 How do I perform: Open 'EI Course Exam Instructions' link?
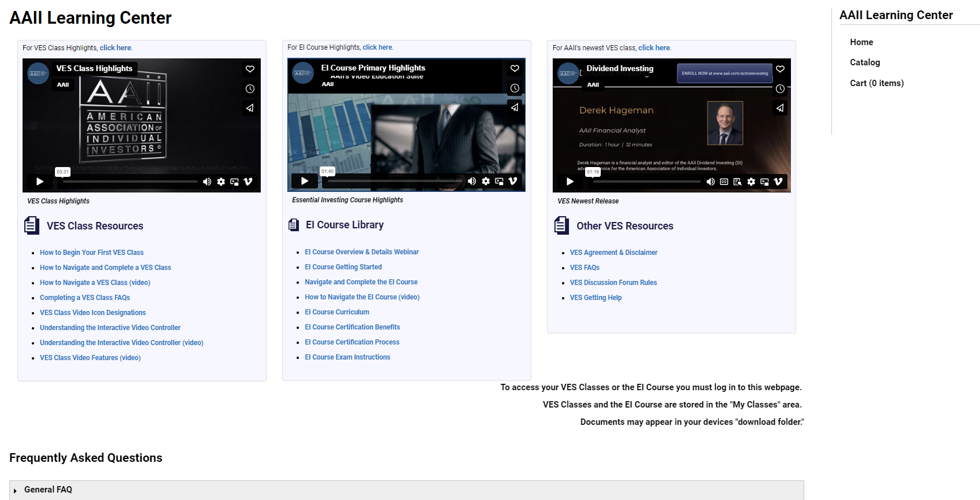pos(347,357)
